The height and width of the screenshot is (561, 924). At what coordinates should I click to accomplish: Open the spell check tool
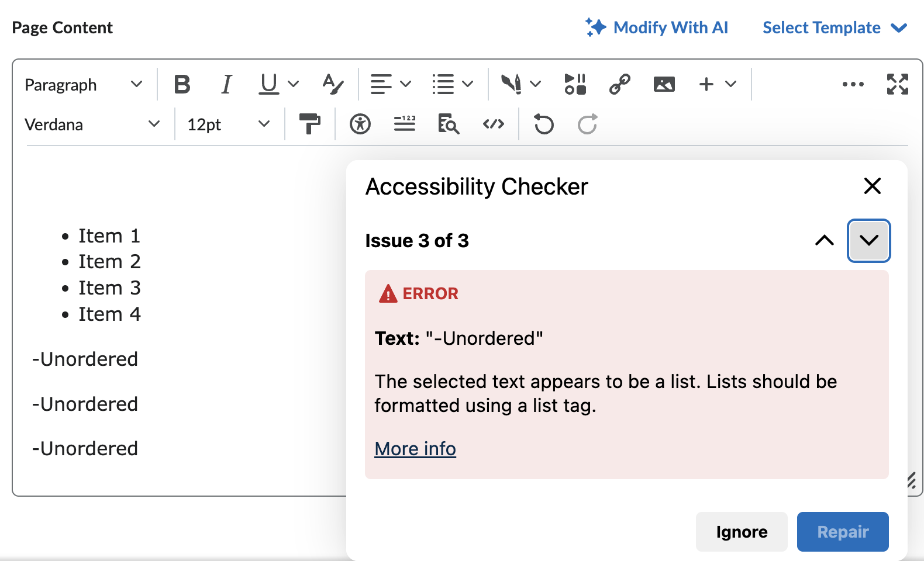click(333, 85)
